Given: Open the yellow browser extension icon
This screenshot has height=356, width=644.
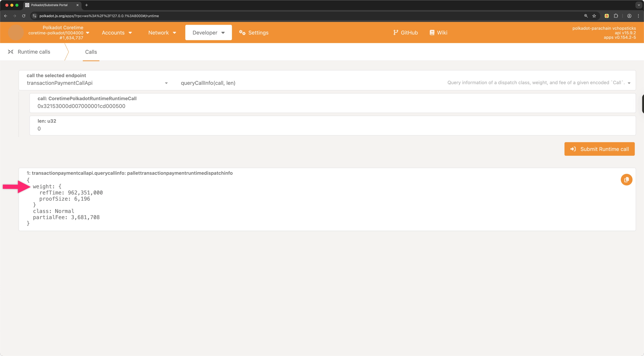Looking at the screenshot, I should pyautogui.click(x=607, y=16).
